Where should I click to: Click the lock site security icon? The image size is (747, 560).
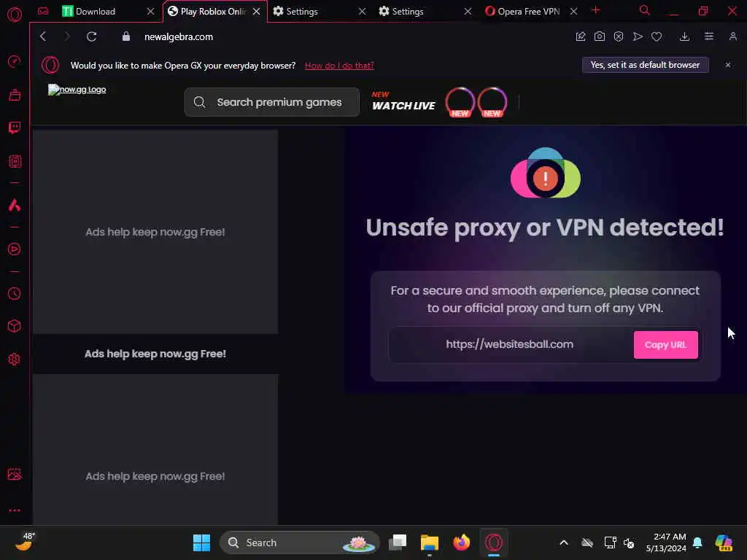click(125, 36)
